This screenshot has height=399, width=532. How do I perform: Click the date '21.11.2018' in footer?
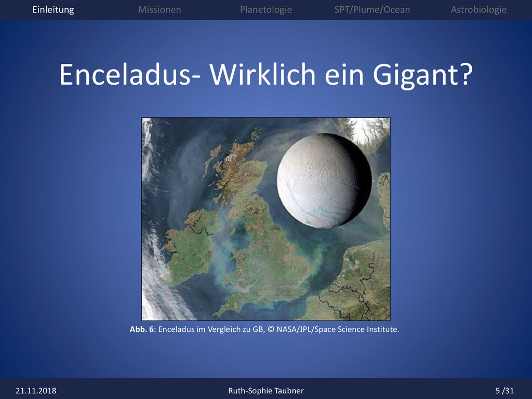[36, 391]
